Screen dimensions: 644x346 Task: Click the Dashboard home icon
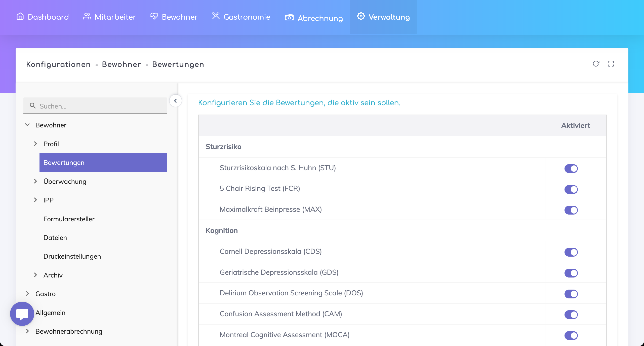click(20, 16)
